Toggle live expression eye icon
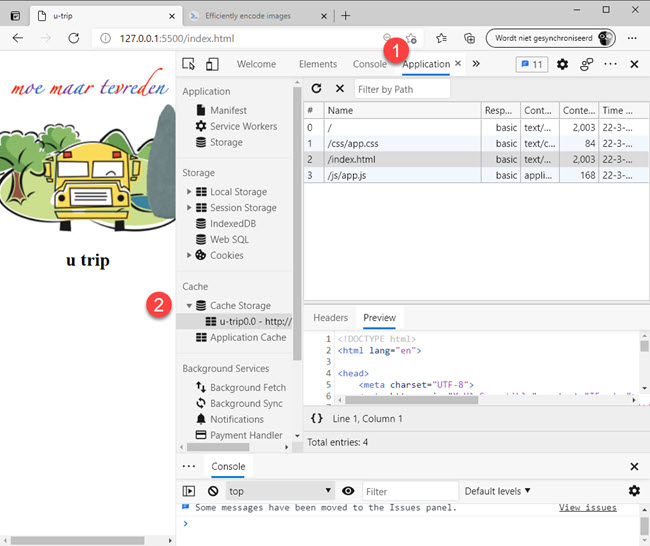 (348, 491)
